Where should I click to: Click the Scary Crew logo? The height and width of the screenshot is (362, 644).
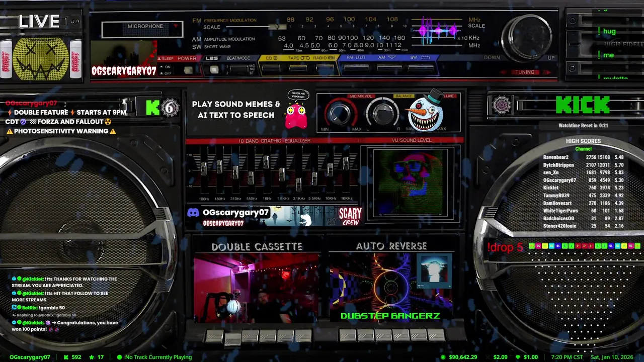coord(350,217)
